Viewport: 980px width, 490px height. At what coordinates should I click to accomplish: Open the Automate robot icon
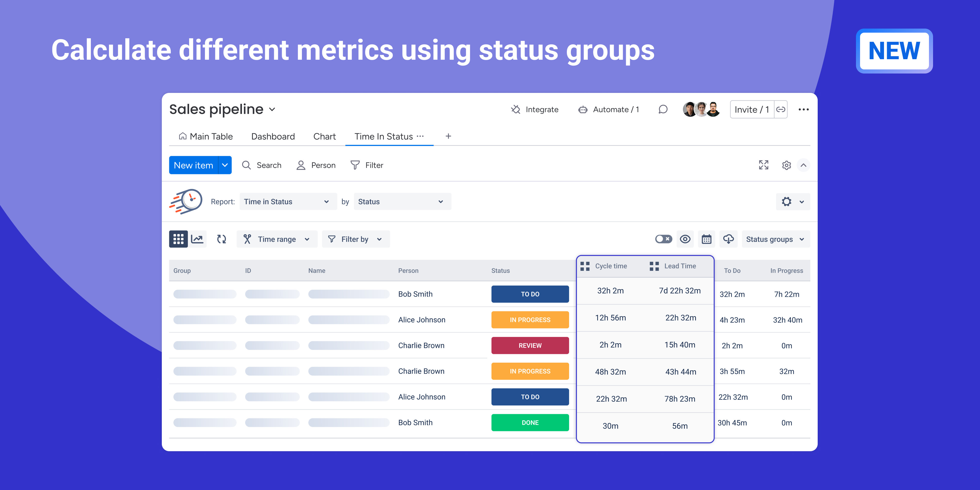(x=582, y=109)
